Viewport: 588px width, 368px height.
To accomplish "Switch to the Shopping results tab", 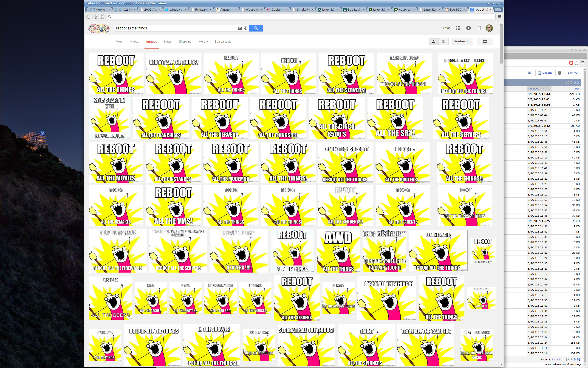I will (x=185, y=42).
